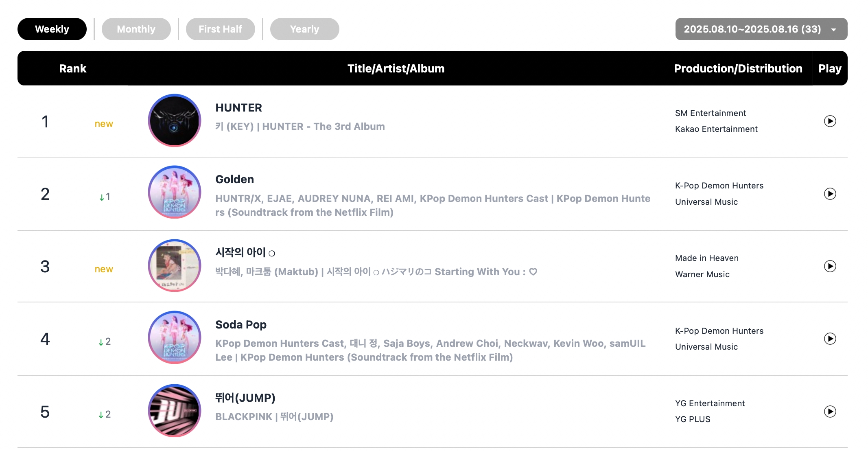868x451 pixels.
Task: Play the 시작의 아이 track
Action: [x=830, y=266]
